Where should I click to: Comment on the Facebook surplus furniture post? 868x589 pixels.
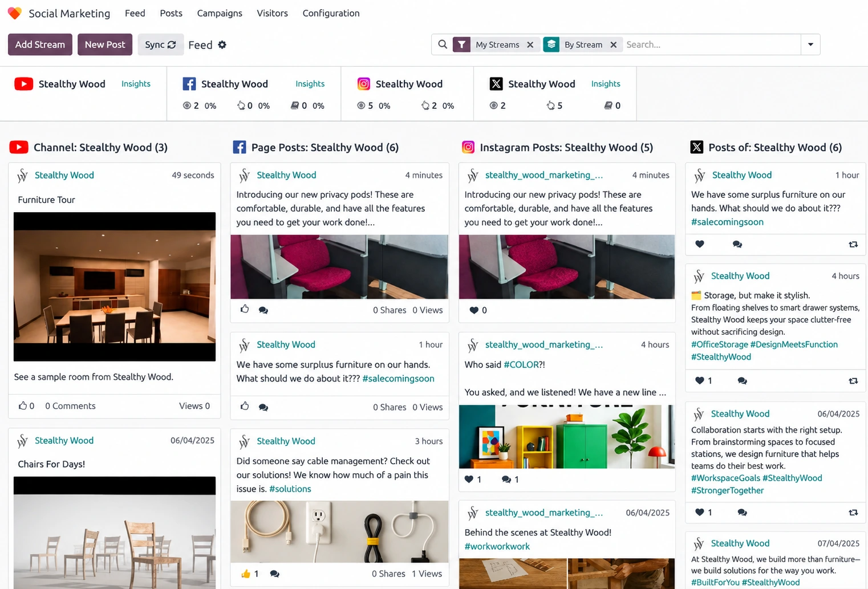coord(263,407)
